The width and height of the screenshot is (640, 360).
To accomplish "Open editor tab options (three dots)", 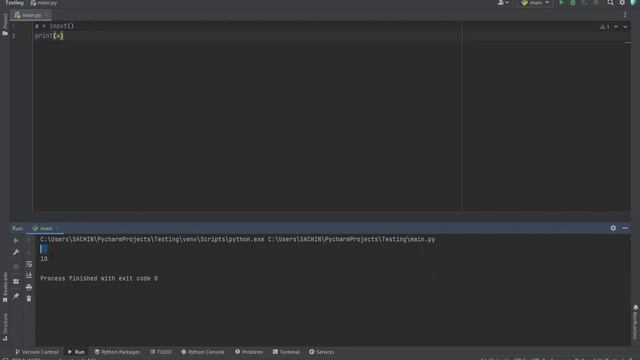I will tap(625, 15).
